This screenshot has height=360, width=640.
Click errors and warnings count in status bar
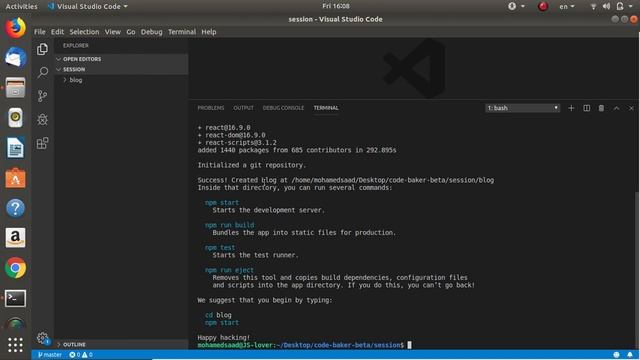point(81,355)
